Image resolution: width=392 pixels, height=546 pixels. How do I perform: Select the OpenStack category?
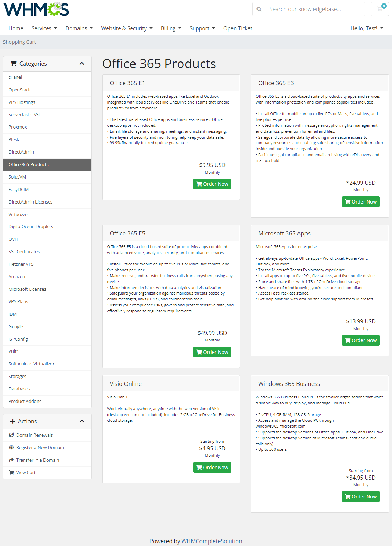point(48,90)
